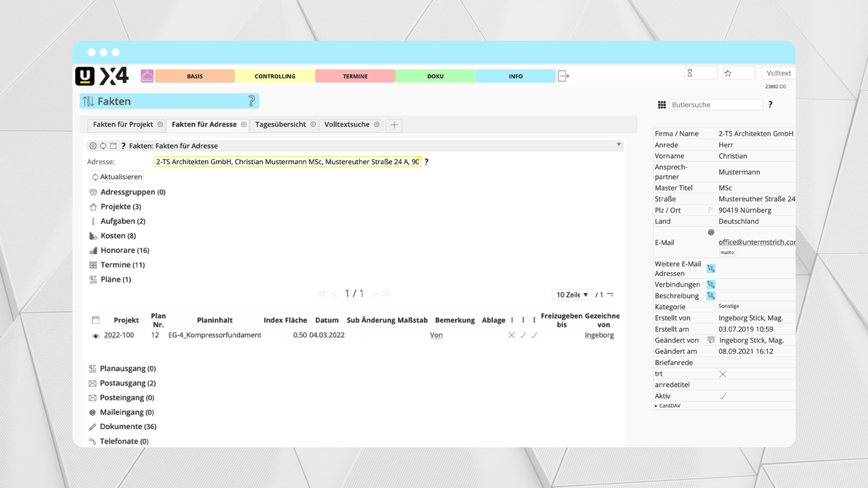Image resolution: width=868 pixels, height=488 pixels.
Task: Open the 10 Zeilen rows dropdown
Action: (x=572, y=295)
